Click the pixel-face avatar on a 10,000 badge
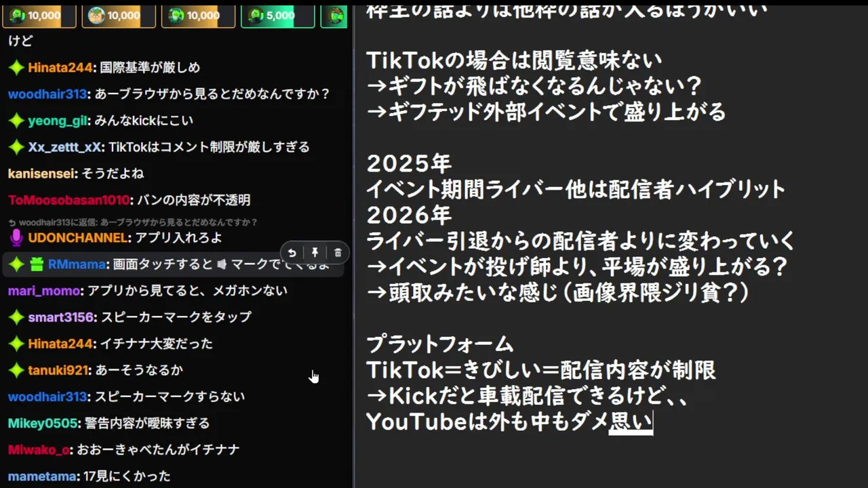 96,15
